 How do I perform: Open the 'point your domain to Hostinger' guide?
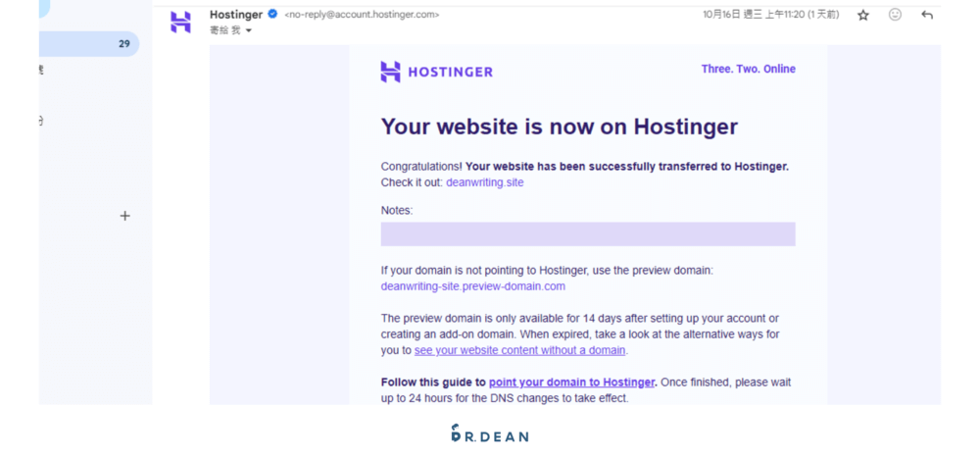(x=571, y=383)
